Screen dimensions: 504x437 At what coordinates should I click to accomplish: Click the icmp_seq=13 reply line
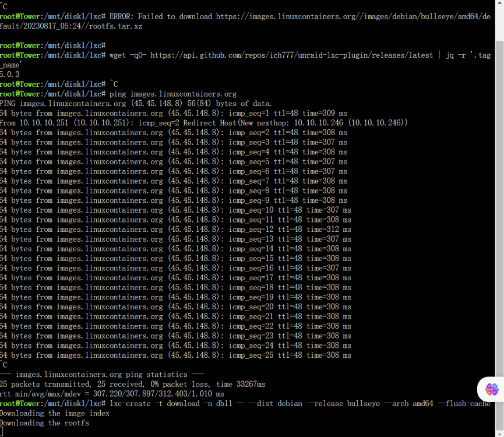coord(175,239)
